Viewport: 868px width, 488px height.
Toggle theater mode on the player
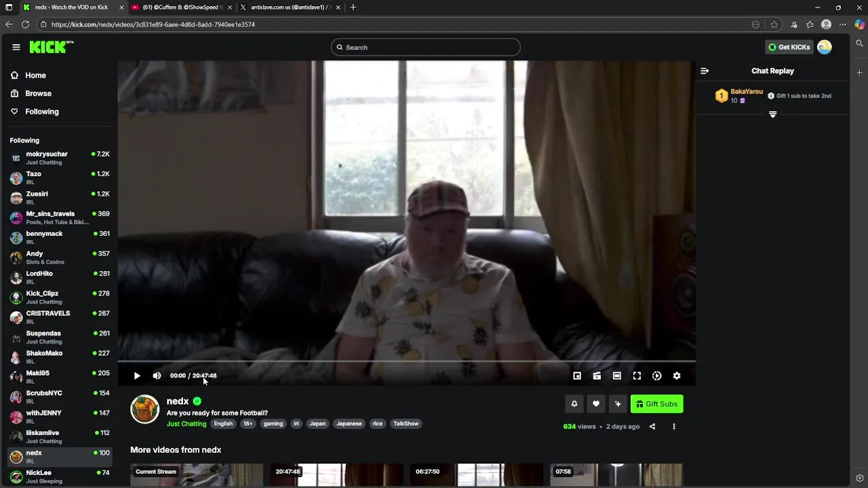pyautogui.click(x=617, y=375)
